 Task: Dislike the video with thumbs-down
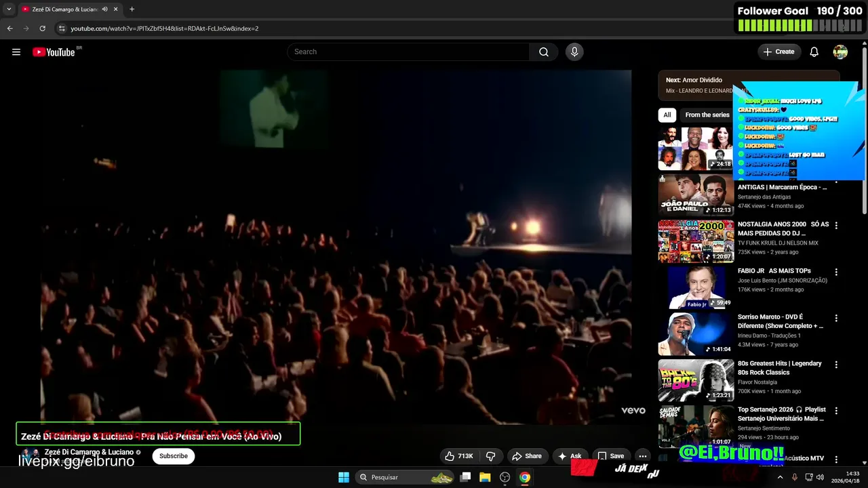click(491, 456)
